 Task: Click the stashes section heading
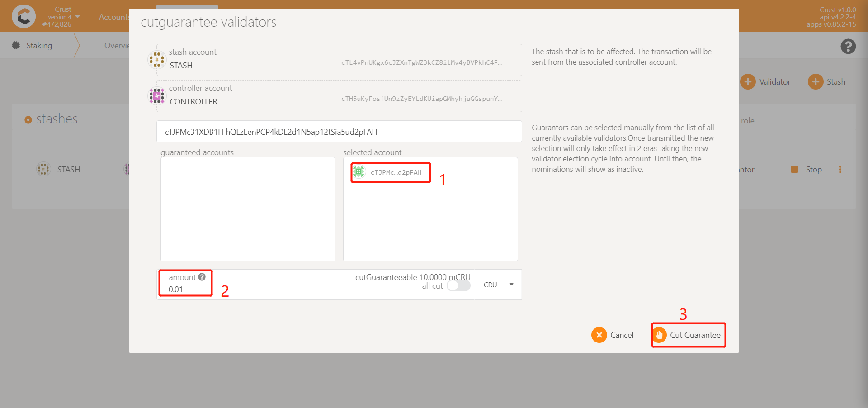click(57, 119)
